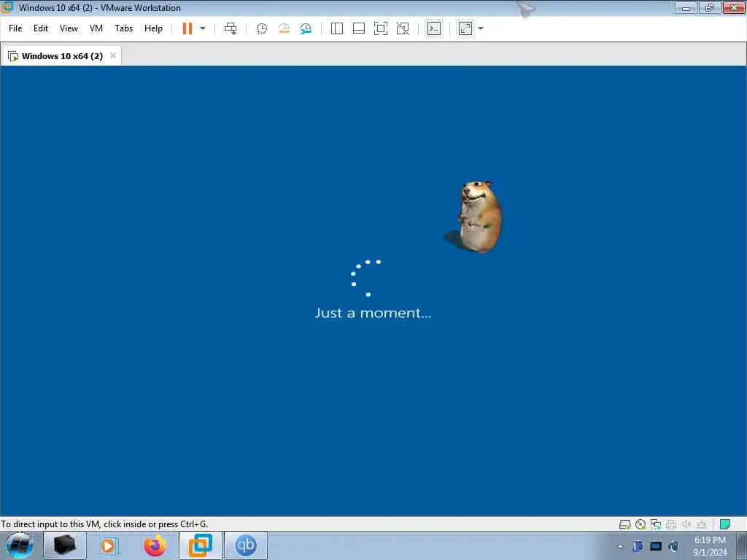This screenshot has height=560, width=747.
Task: Click the Unity mode toolbar icon
Action: tap(403, 28)
